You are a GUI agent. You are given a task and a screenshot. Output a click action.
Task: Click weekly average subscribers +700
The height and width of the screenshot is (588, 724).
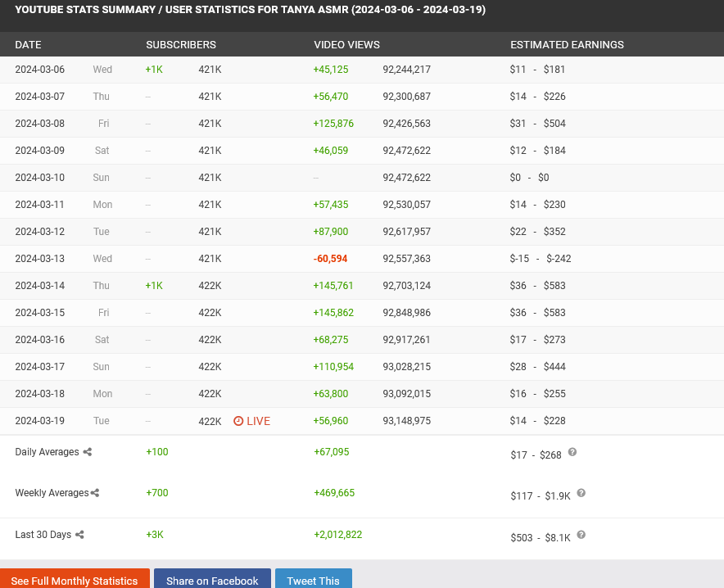157,492
